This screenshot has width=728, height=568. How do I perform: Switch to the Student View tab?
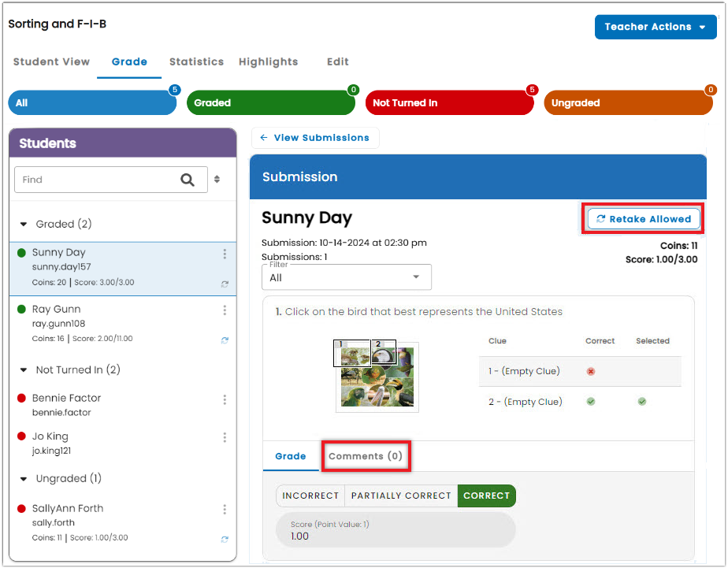[51, 61]
